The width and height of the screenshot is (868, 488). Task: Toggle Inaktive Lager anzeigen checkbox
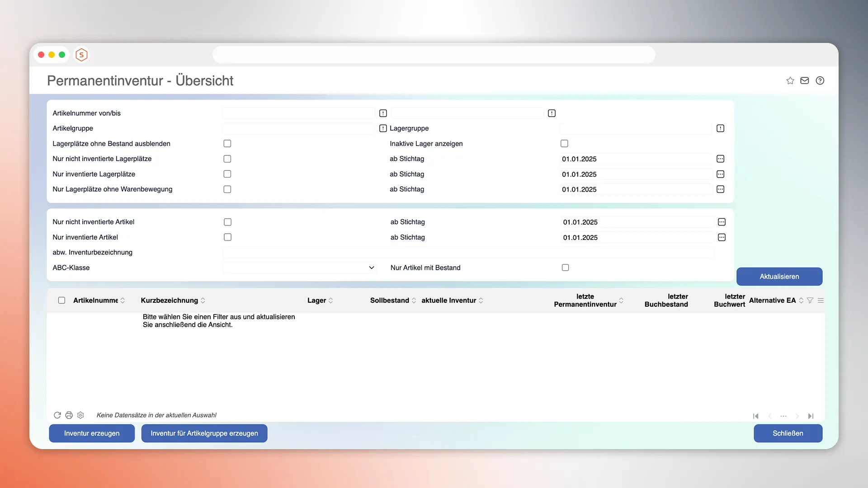coord(564,144)
